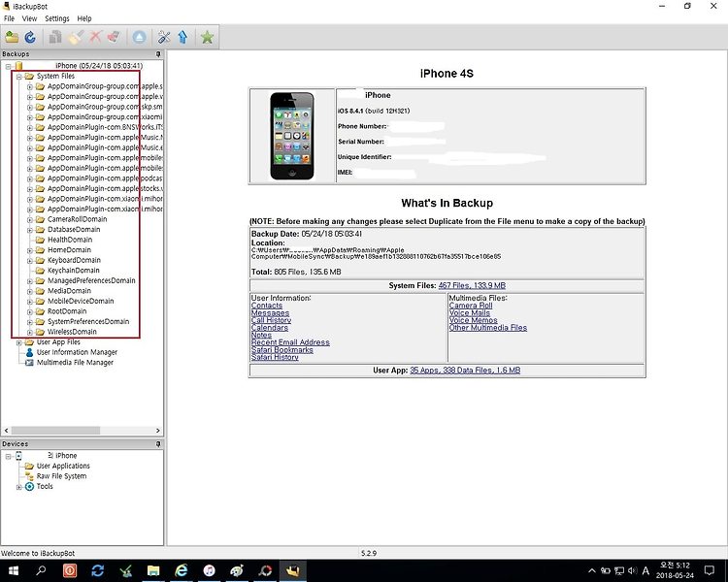This screenshot has height=582, width=728.
Task: Open the Settings menu
Action: pos(57,18)
